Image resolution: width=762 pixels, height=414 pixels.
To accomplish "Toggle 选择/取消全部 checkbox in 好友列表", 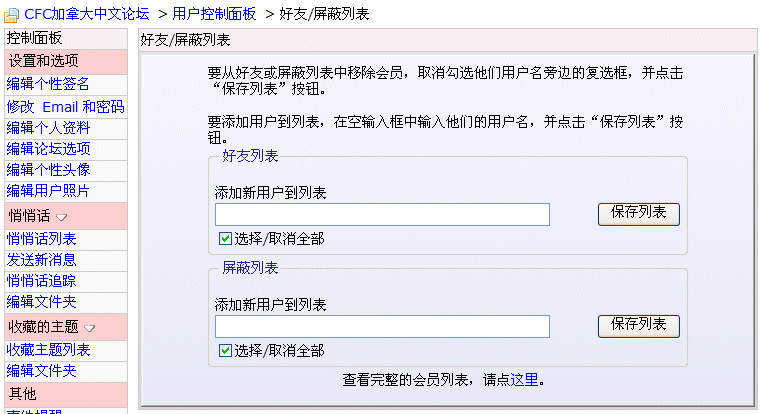I will pos(225,239).
